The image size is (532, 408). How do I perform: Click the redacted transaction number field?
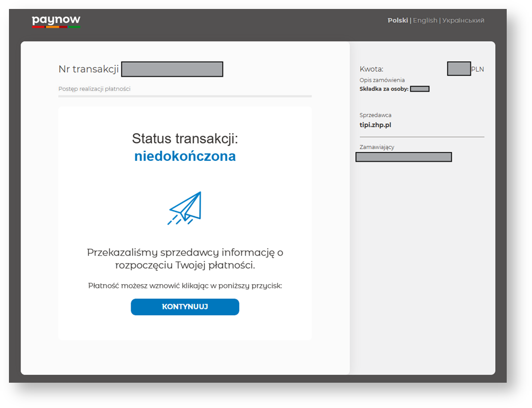coord(172,70)
